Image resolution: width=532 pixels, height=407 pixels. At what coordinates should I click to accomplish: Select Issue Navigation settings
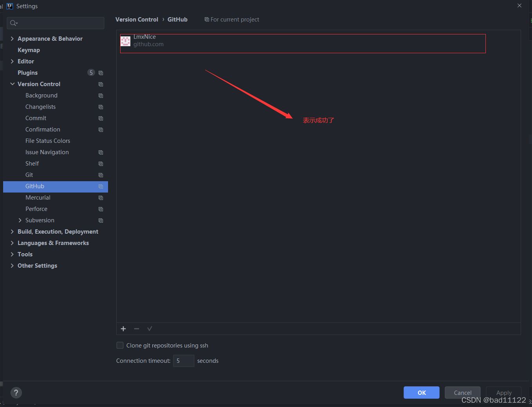point(47,152)
